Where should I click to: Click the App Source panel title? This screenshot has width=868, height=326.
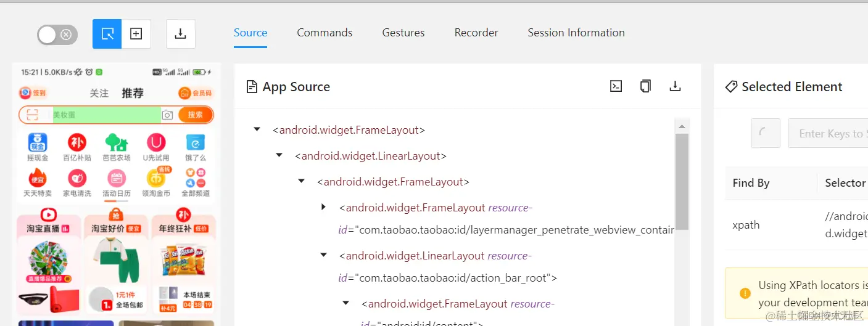(x=296, y=87)
